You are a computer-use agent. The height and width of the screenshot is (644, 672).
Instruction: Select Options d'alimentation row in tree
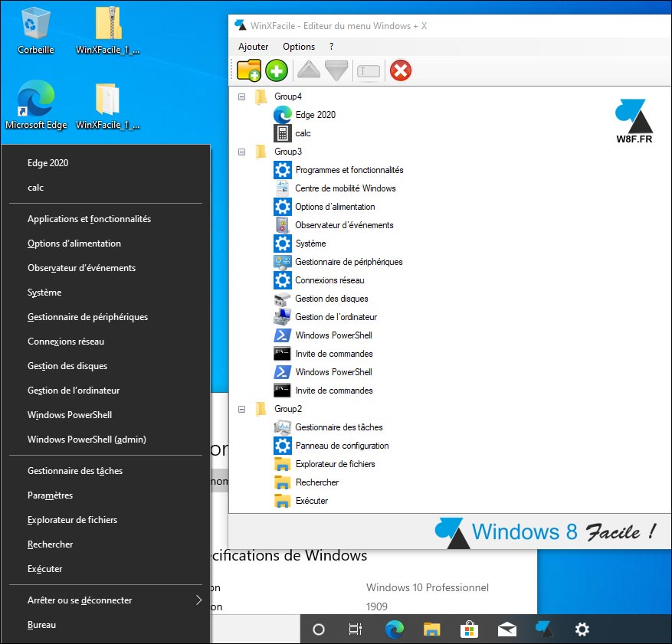click(x=324, y=207)
